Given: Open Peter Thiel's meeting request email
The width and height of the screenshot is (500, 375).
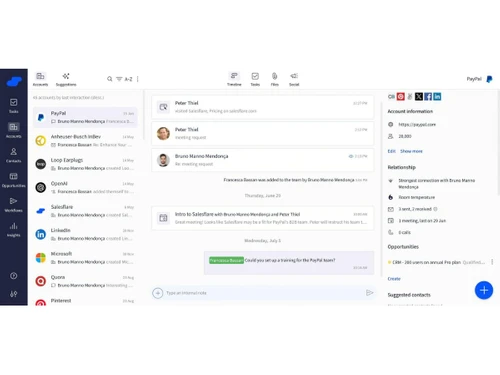Looking at the screenshot, I should pos(263,134).
